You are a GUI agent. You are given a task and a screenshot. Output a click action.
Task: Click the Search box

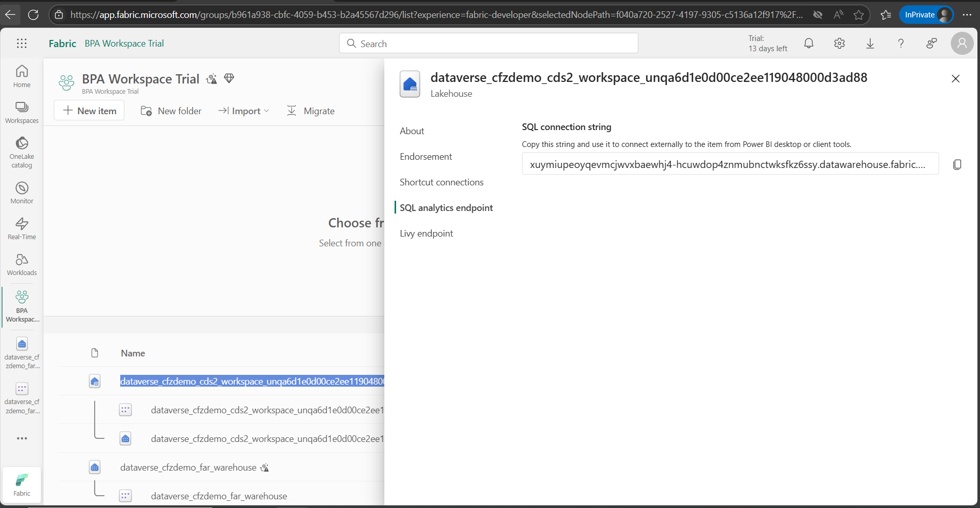click(489, 44)
